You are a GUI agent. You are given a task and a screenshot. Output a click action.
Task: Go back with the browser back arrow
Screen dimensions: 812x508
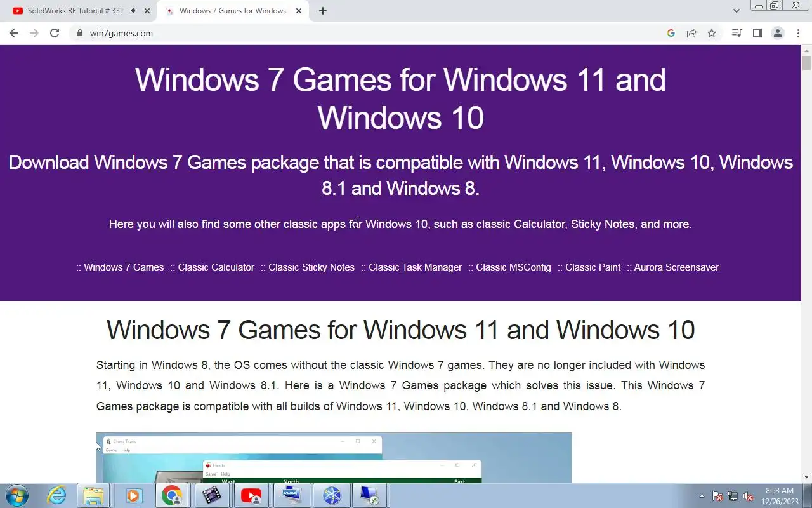click(x=14, y=33)
